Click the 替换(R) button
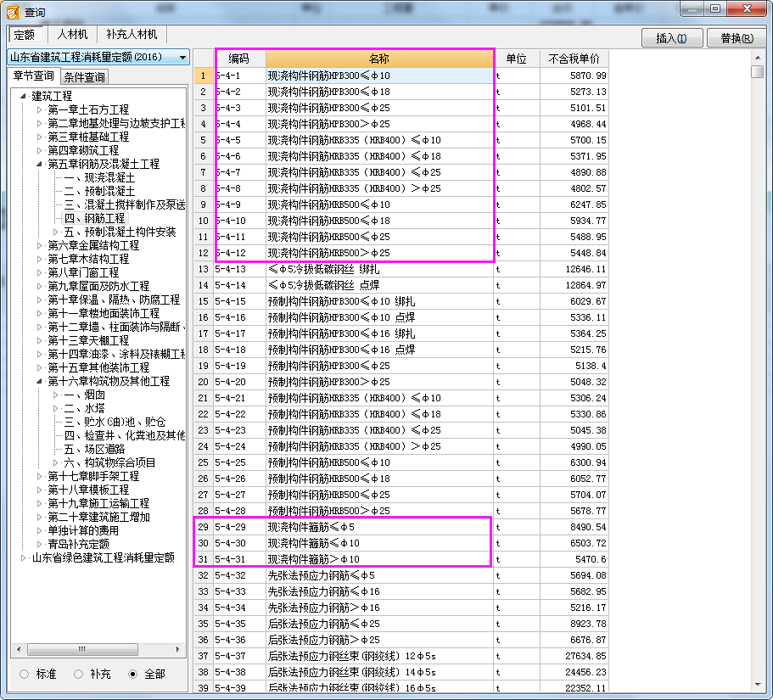 pyautogui.click(x=737, y=38)
